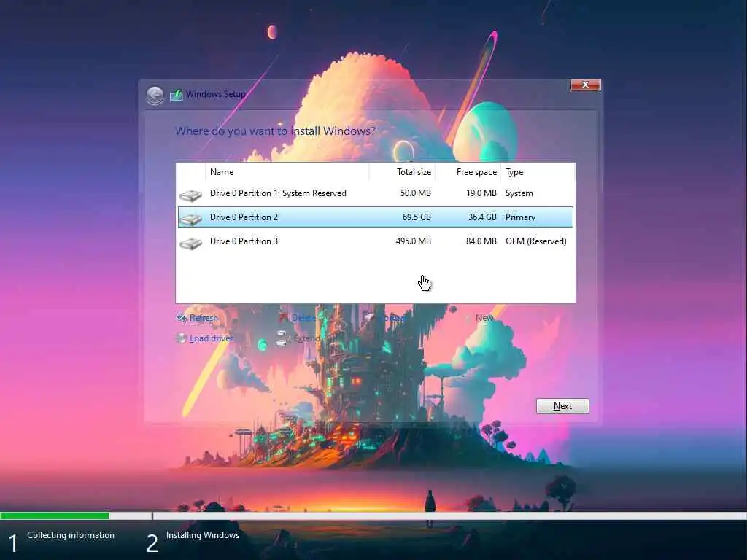Sort by the Total size column header

coord(402,172)
